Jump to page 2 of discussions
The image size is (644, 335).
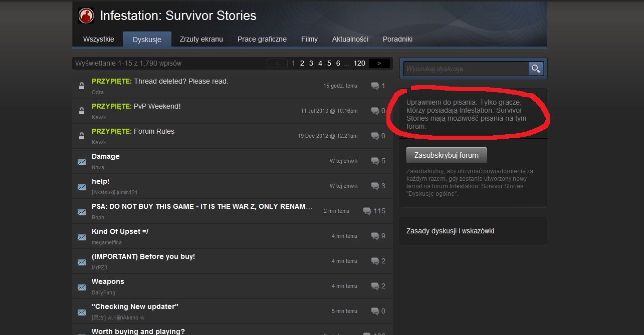point(302,63)
